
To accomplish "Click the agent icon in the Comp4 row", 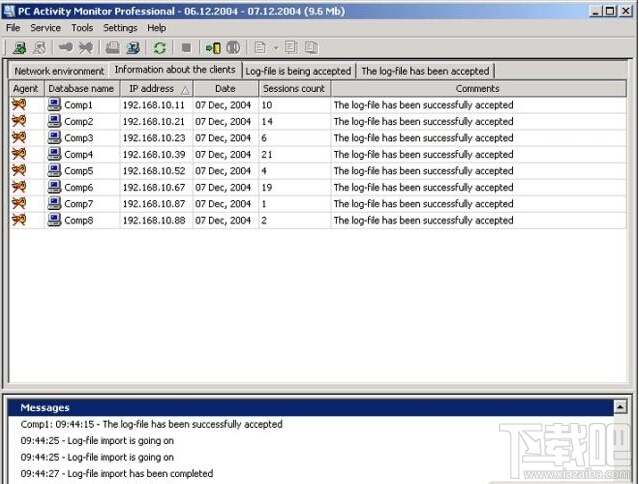I will tap(19, 154).
